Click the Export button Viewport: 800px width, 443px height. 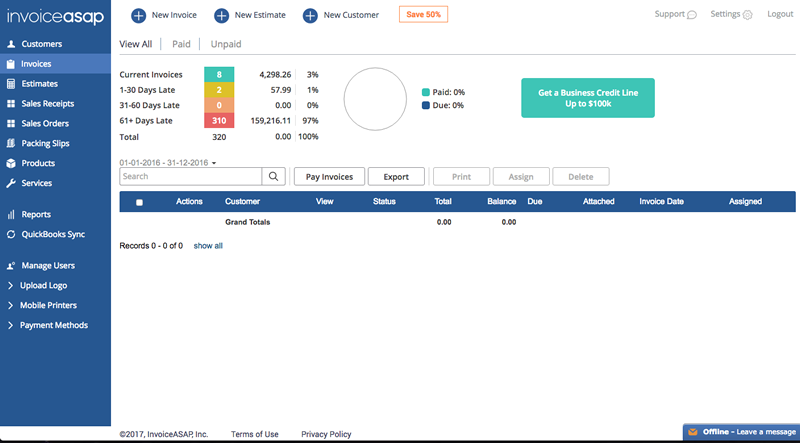click(x=396, y=176)
